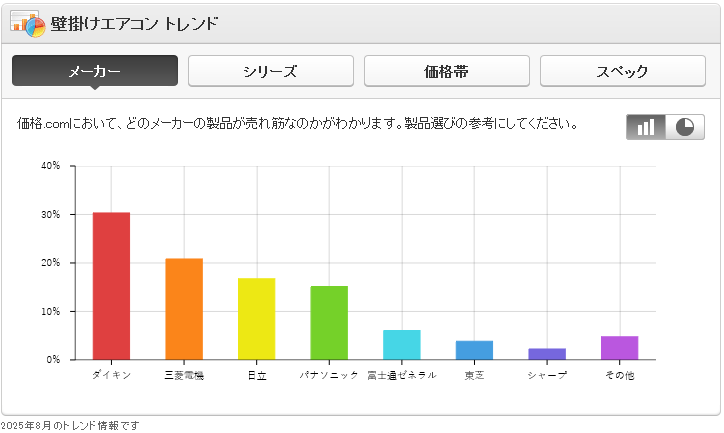Click the yellow 日立 bar
724x433 pixels.
pos(256,319)
